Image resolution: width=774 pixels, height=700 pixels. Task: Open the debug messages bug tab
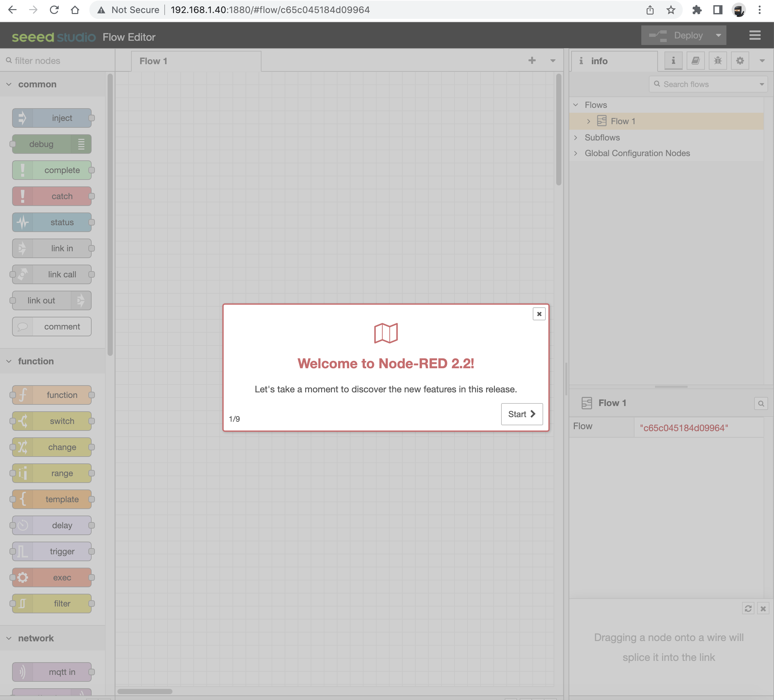[718, 61]
